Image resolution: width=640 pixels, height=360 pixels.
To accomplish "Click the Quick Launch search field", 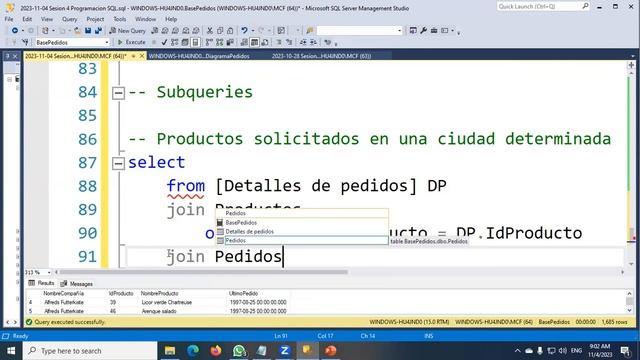I will [x=539, y=7].
